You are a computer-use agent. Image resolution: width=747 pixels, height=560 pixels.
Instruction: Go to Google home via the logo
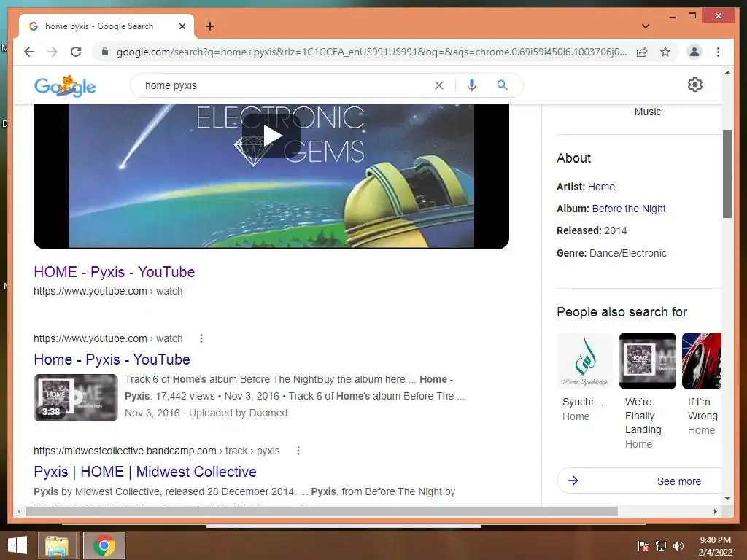point(65,86)
